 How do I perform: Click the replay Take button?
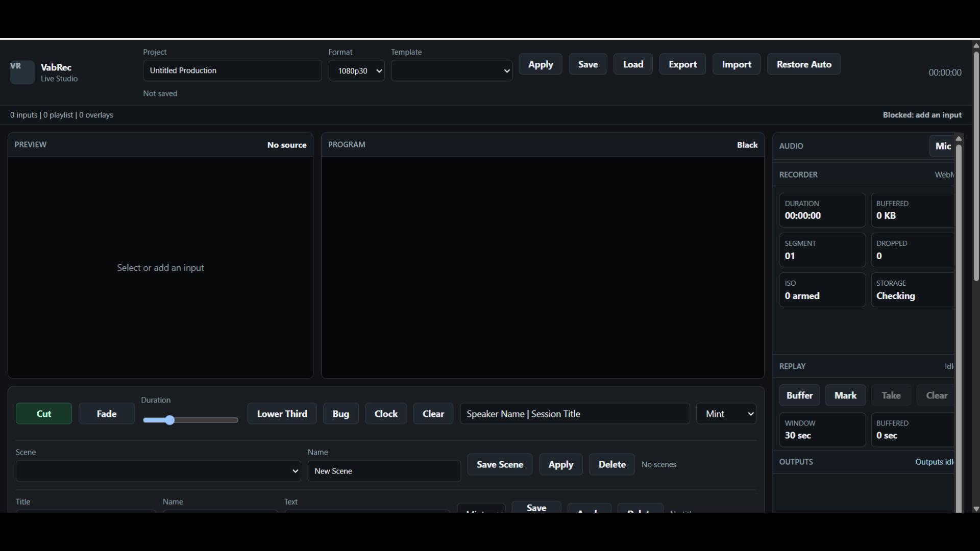(891, 395)
